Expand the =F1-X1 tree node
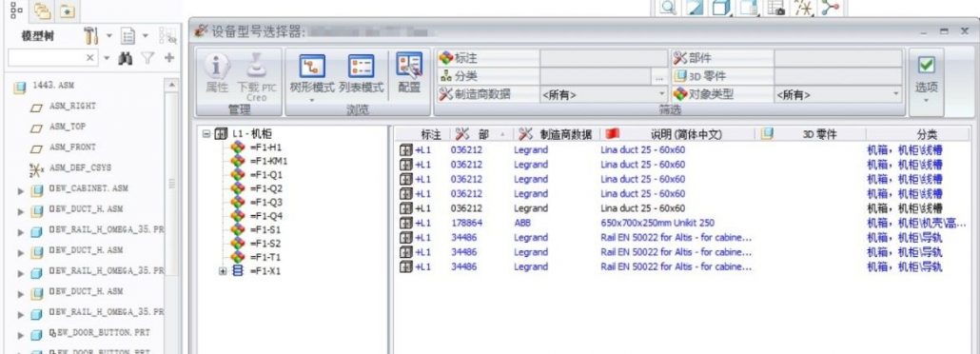 pyautogui.click(x=223, y=271)
